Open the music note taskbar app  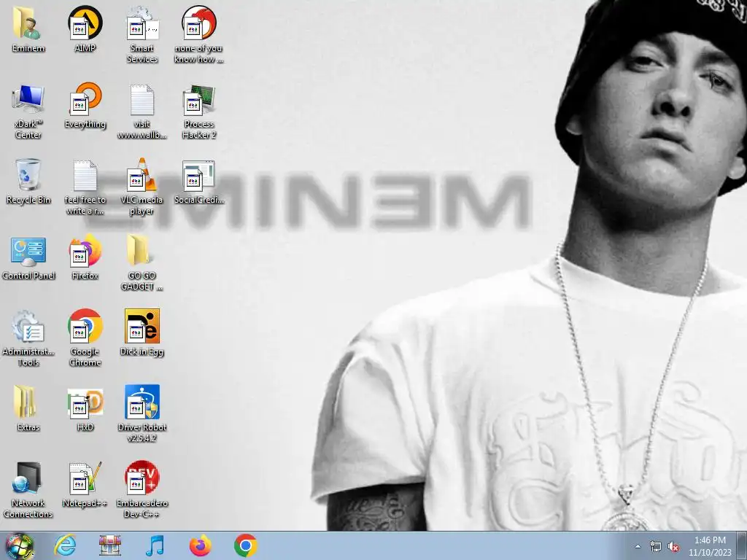click(x=155, y=545)
